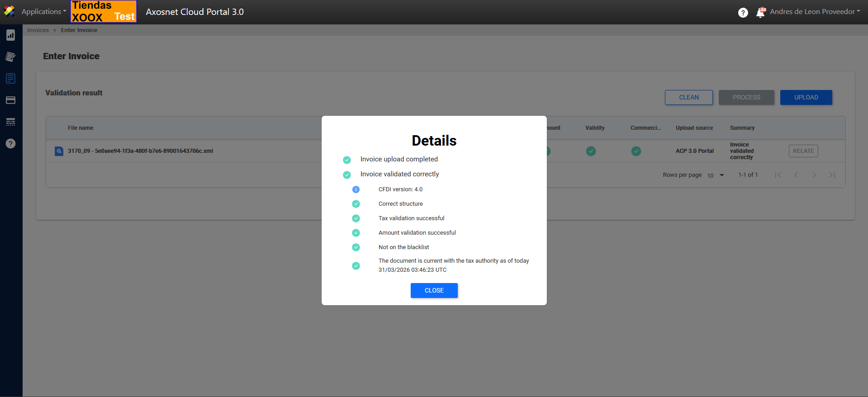Click the Commercial validation check icon
The width and height of the screenshot is (868, 397).
(636, 151)
